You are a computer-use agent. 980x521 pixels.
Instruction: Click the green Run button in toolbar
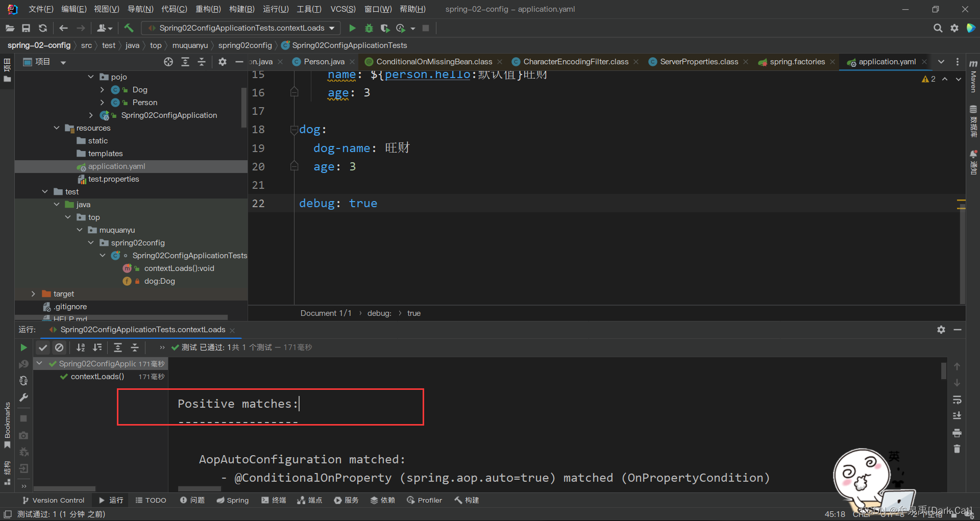(x=352, y=28)
